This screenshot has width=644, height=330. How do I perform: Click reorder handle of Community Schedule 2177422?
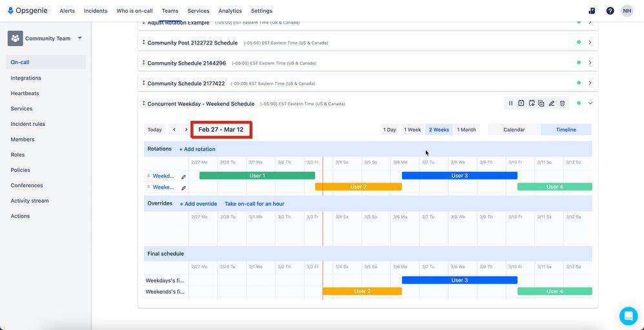(x=144, y=83)
